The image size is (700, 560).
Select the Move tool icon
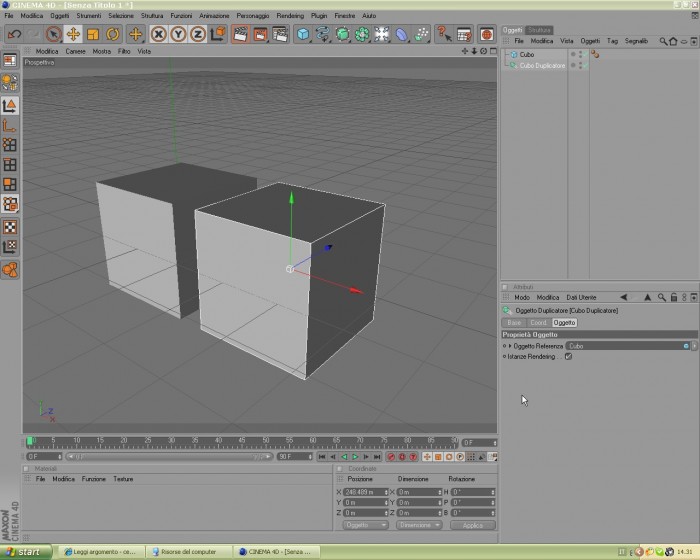73,34
